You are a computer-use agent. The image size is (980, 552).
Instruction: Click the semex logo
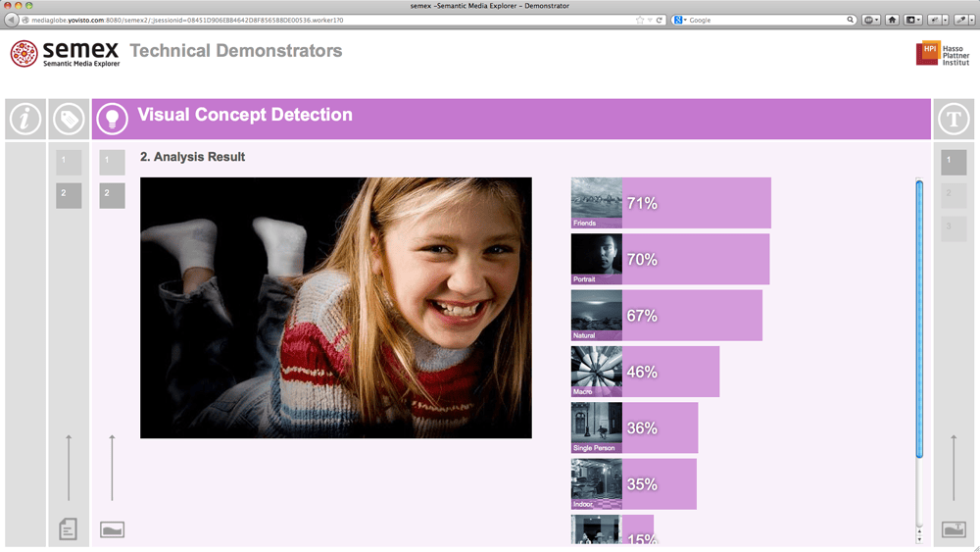65,53
